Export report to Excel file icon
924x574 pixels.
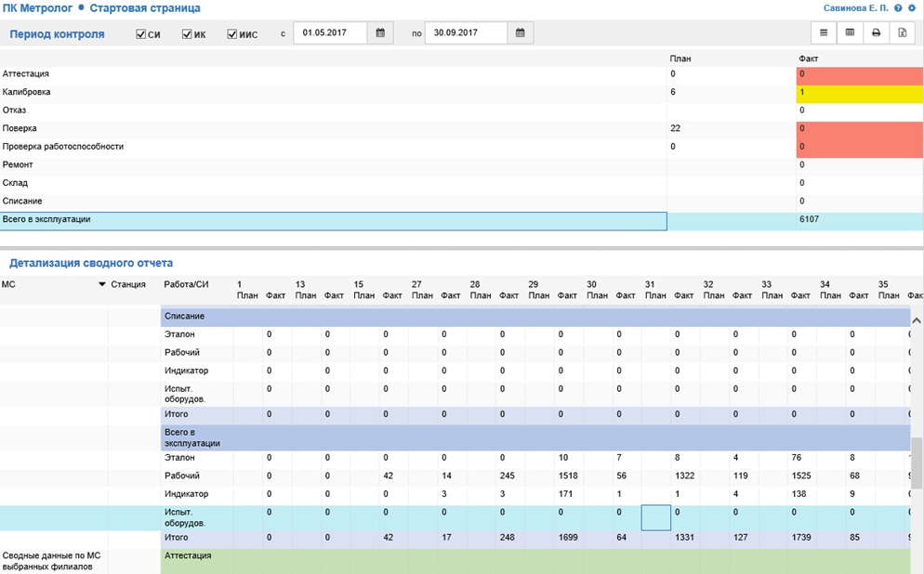(x=902, y=33)
